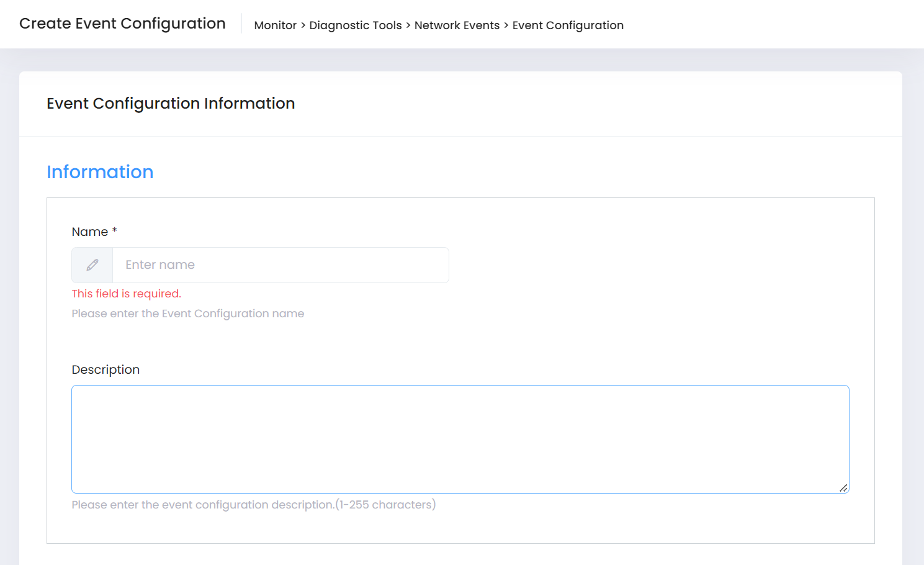Click the red 'This field is required' message
This screenshot has height=565, width=924.
126,294
